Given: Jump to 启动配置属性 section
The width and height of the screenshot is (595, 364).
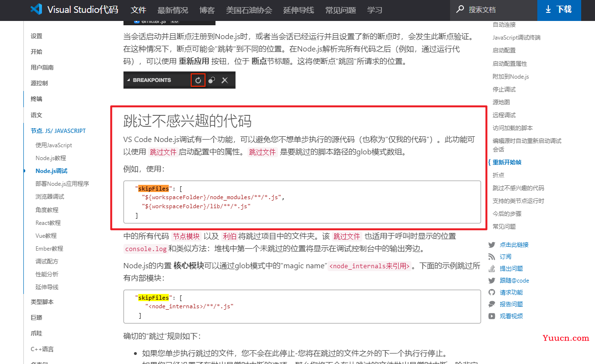Looking at the screenshot, I should click(x=510, y=63).
